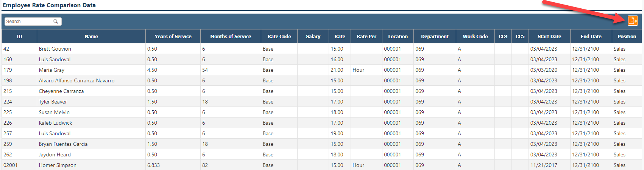Click the Department column header
This screenshot has width=644, height=170.
click(435, 37)
